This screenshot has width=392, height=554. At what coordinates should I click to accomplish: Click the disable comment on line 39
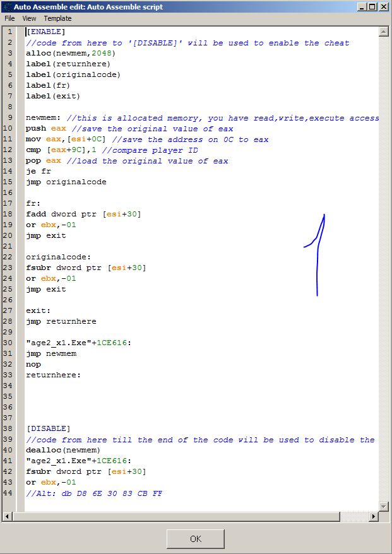[200, 440]
